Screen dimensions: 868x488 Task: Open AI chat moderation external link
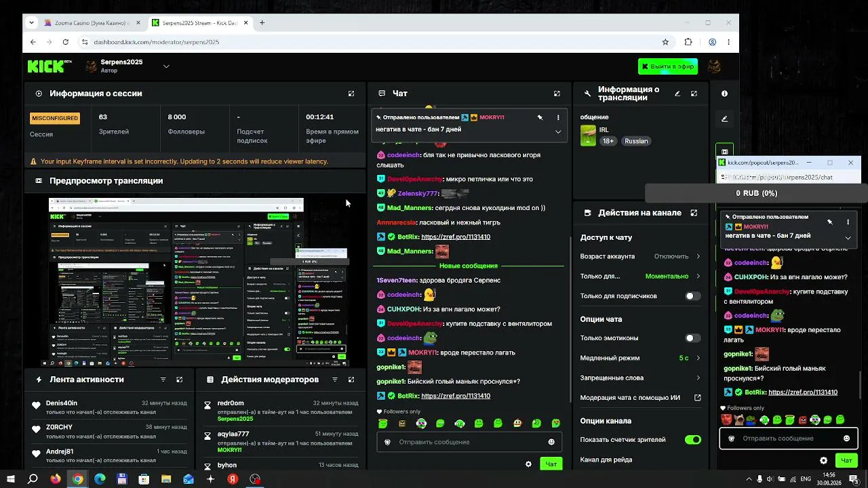click(698, 398)
